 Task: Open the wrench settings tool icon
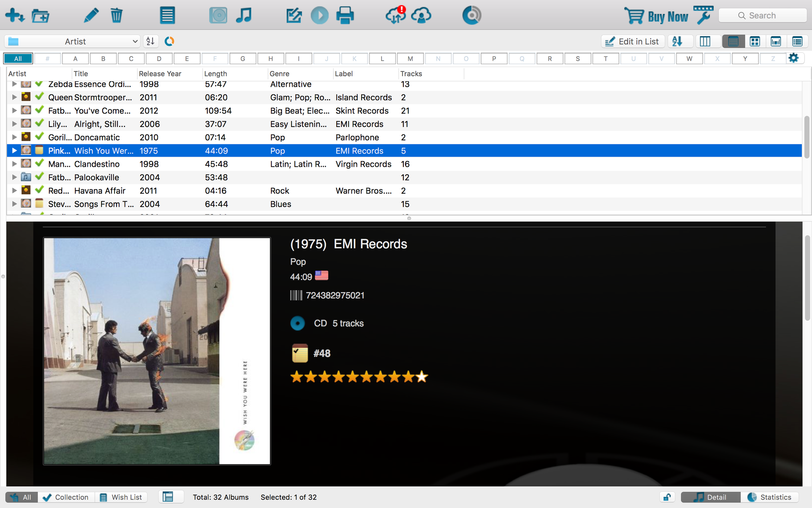click(703, 15)
